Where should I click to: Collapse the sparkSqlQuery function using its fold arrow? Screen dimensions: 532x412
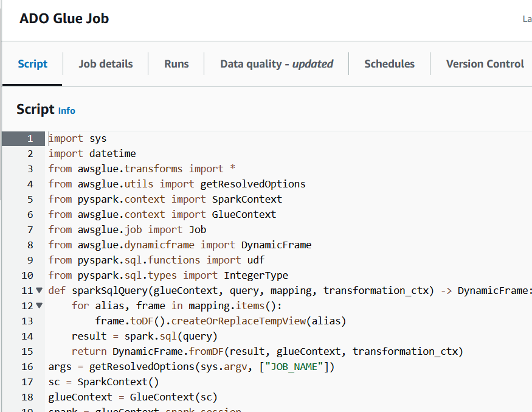(x=38, y=290)
